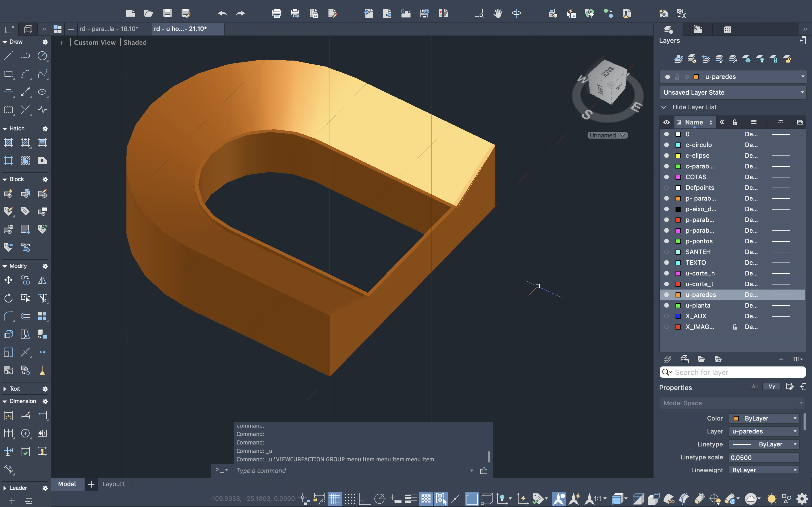Toggle visibility of Defpoints layer

(667, 188)
